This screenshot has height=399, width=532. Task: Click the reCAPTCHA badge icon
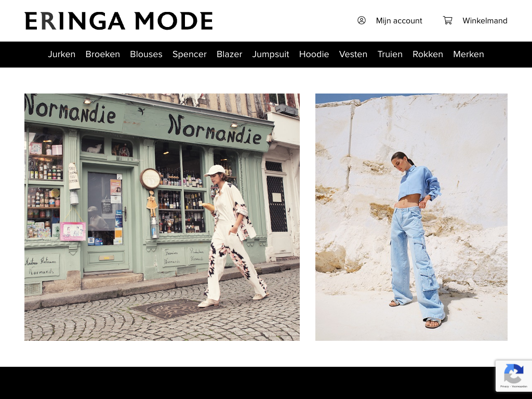pyautogui.click(x=514, y=374)
